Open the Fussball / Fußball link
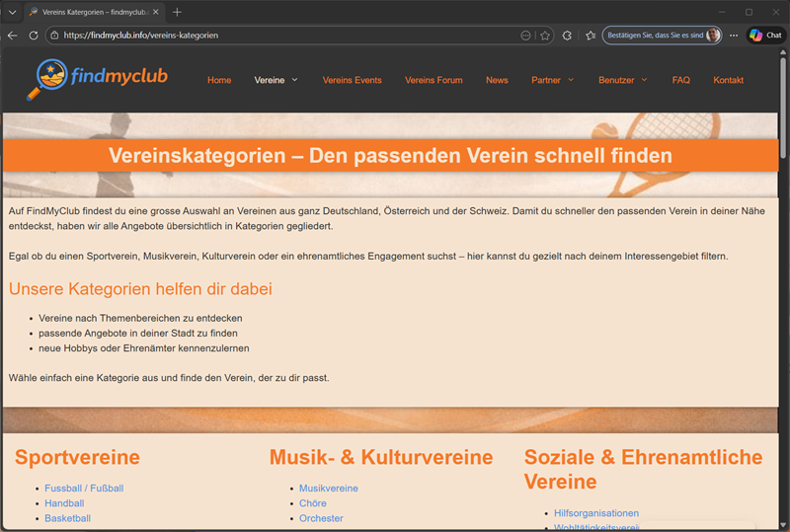The height and width of the screenshot is (532, 790). 84,489
